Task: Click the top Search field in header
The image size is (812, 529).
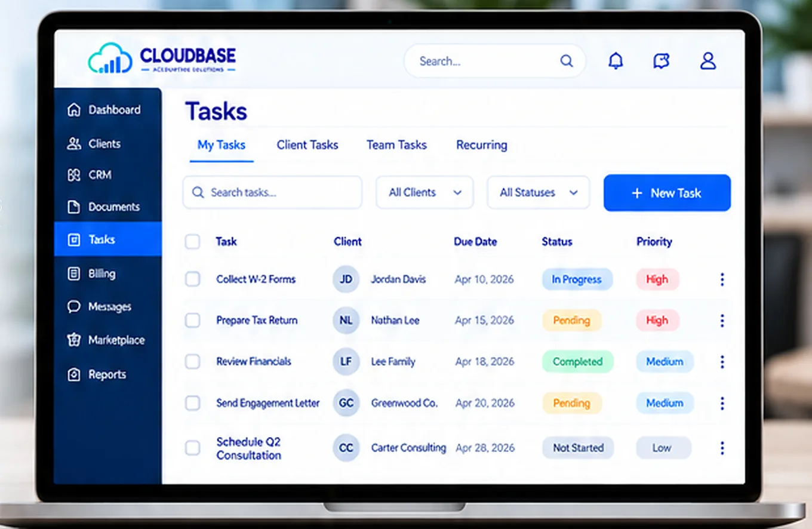Action: point(494,61)
